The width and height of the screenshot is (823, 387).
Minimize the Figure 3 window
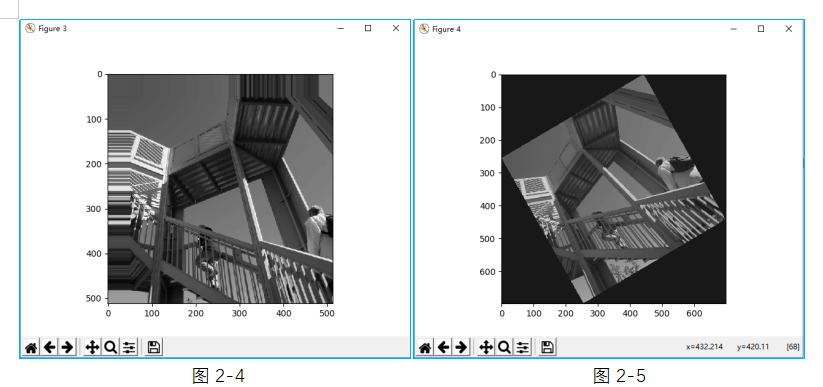(x=341, y=28)
